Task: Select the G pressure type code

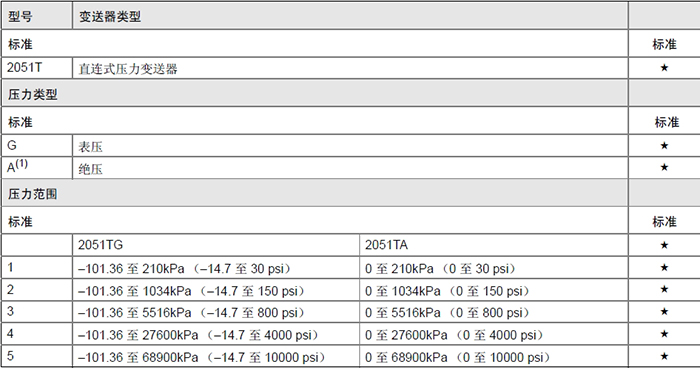Action: pos(12,145)
